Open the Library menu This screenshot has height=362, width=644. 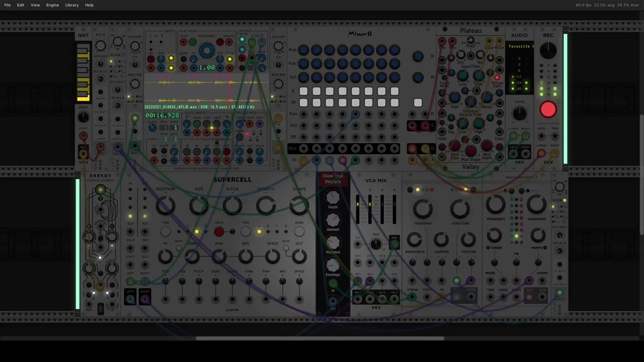pyautogui.click(x=72, y=5)
